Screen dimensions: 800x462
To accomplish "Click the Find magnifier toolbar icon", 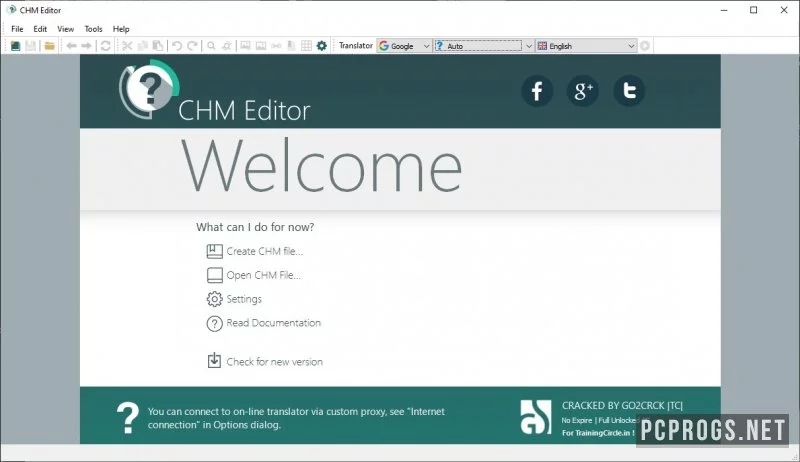I will click(211, 46).
